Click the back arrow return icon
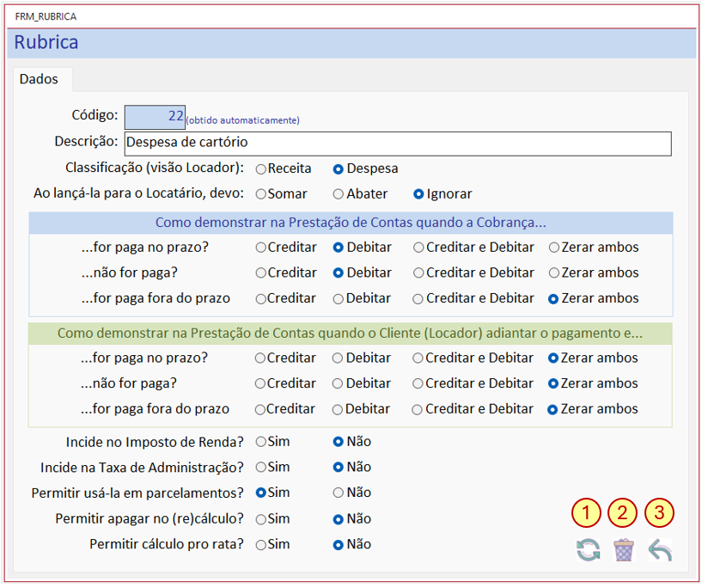 click(x=660, y=550)
